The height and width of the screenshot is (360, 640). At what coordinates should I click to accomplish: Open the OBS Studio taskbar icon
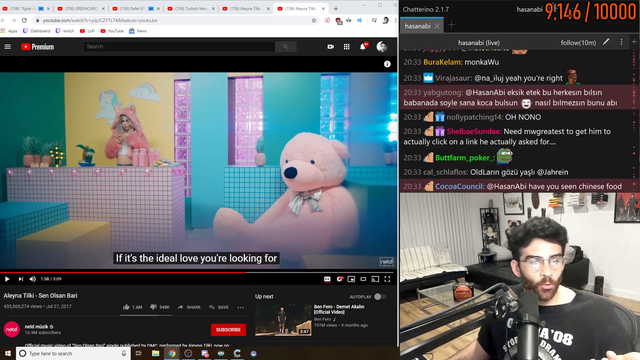[188, 353]
